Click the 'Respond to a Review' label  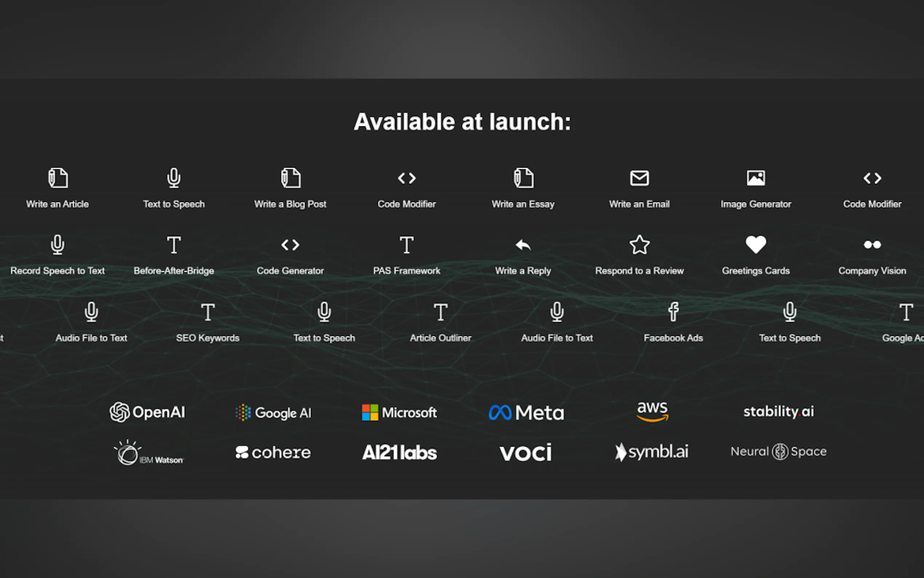640,271
